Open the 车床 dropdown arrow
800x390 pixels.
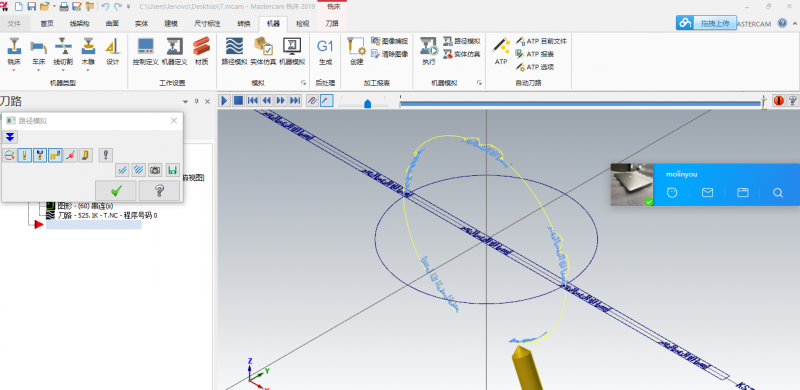click(x=39, y=70)
